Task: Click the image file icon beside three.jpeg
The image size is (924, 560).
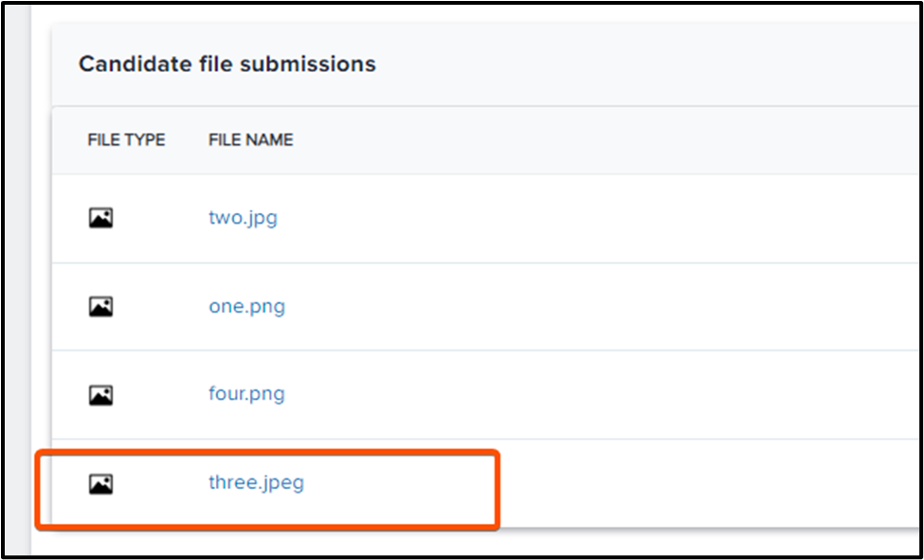Action: (x=100, y=484)
